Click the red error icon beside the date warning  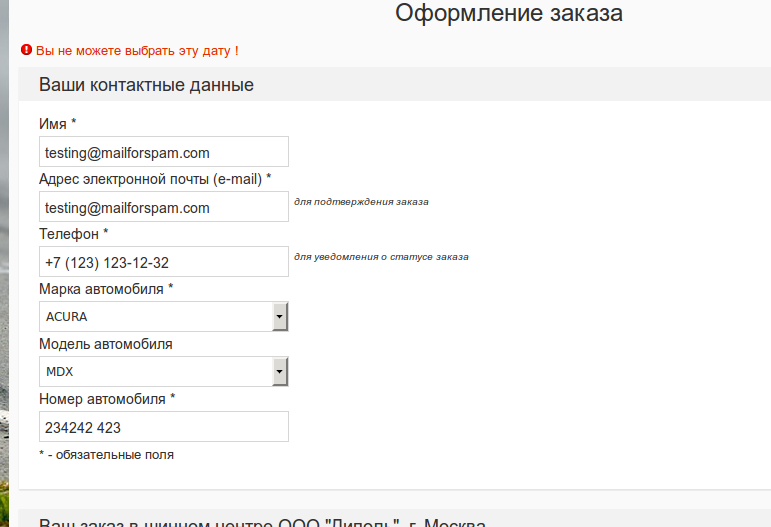27,50
